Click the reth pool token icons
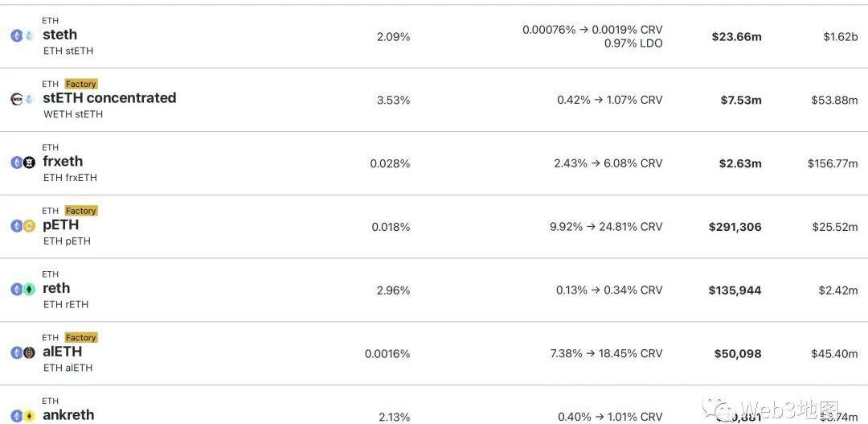Viewport: 868px width, 424px height. pyautogui.click(x=23, y=290)
